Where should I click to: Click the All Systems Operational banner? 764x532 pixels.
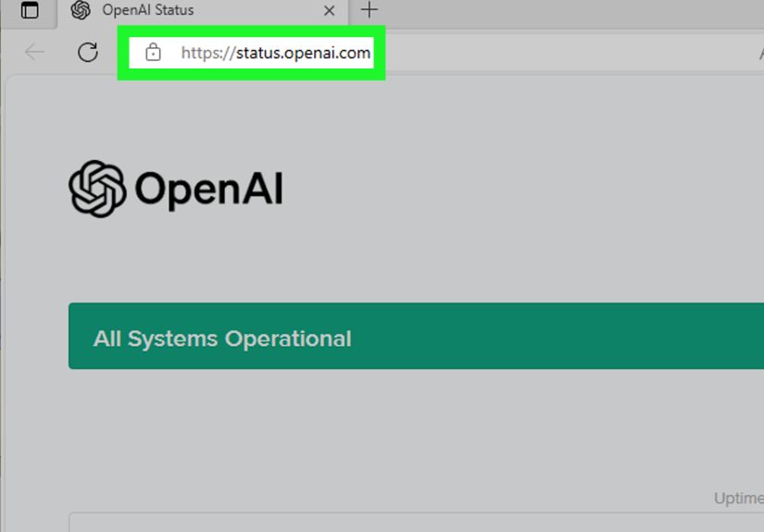[416, 336]
